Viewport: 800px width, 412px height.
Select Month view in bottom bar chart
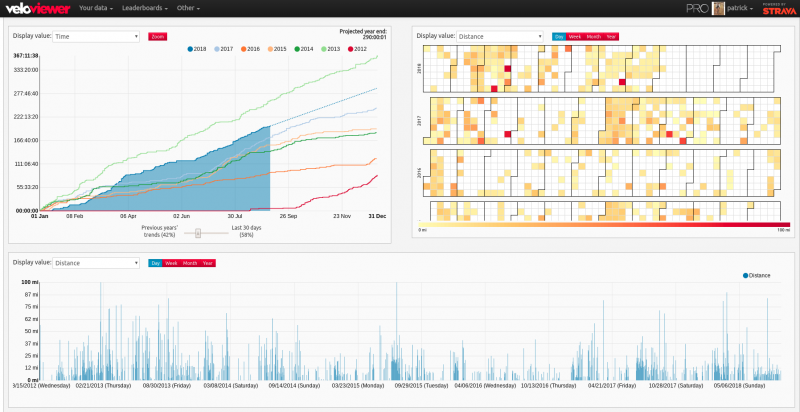tap(190, 263)
